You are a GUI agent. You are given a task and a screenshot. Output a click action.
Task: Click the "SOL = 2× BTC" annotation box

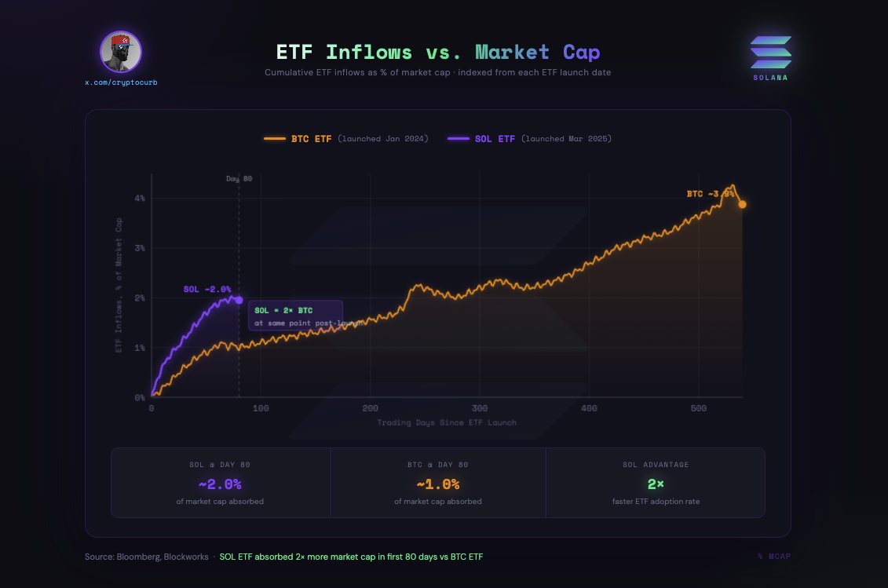[296, 316]
